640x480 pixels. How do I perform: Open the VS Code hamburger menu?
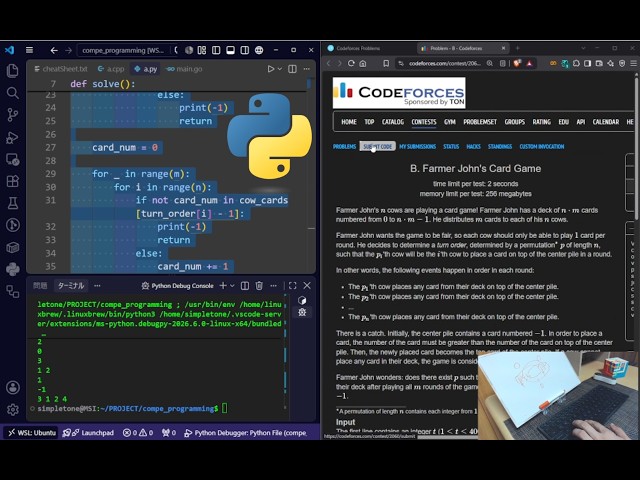29,50
